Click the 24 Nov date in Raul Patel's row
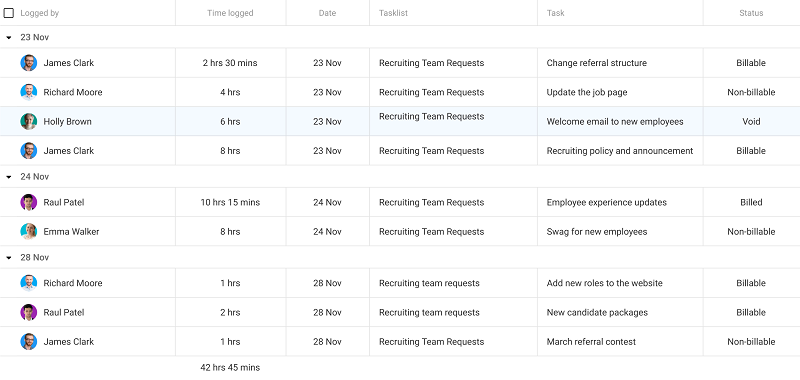 coord(328,202)
